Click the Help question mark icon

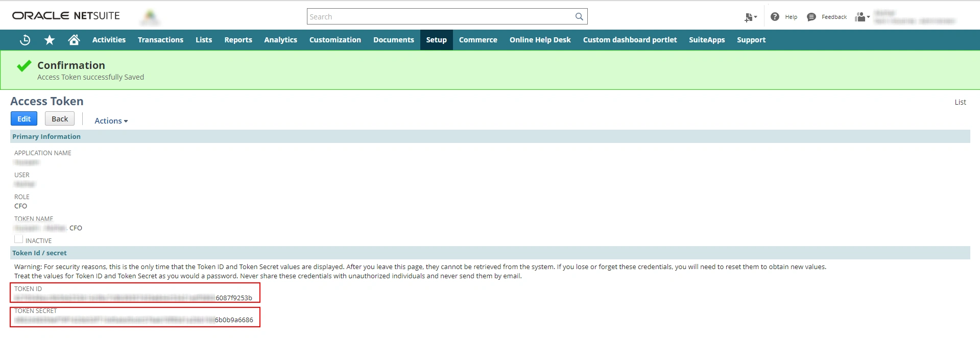point(775,17)
